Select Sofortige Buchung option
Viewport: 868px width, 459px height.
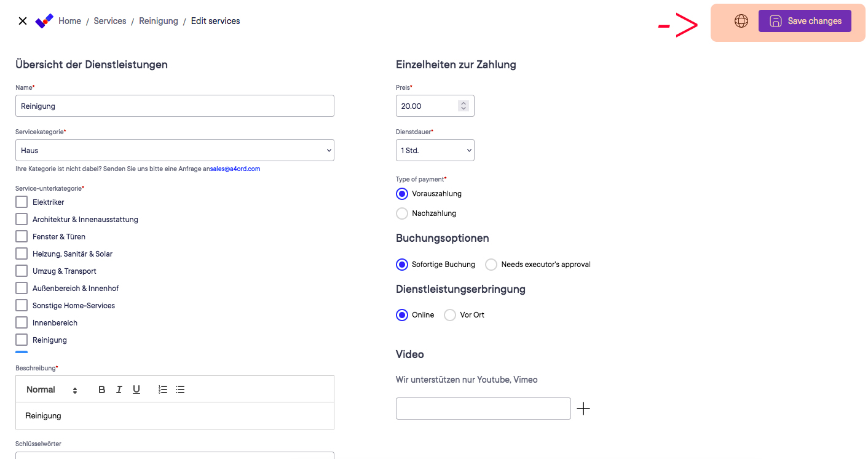(x=402, y=265)
